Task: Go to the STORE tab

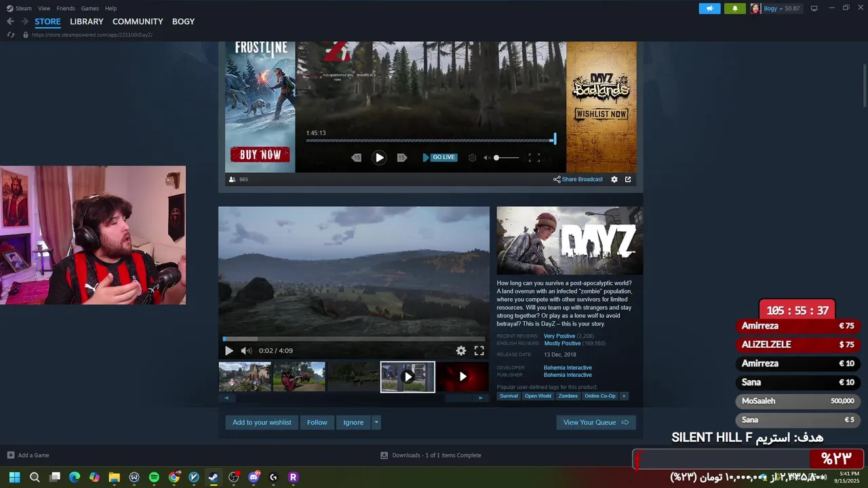Action: coord(47,22)
